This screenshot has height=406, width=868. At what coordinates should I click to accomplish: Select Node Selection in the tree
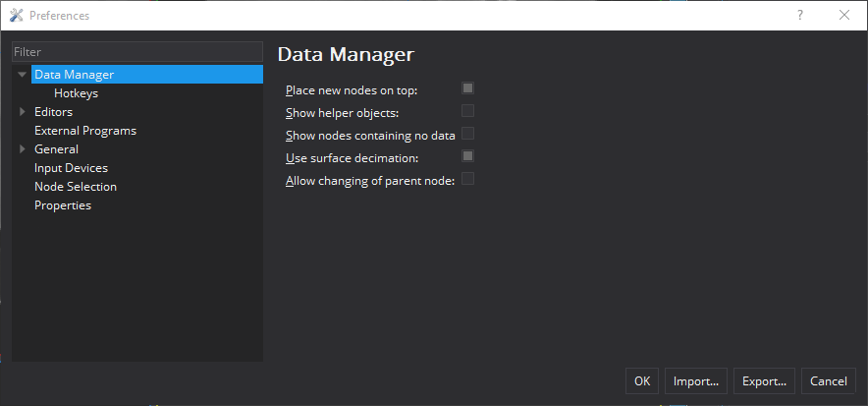click(76, 187)
